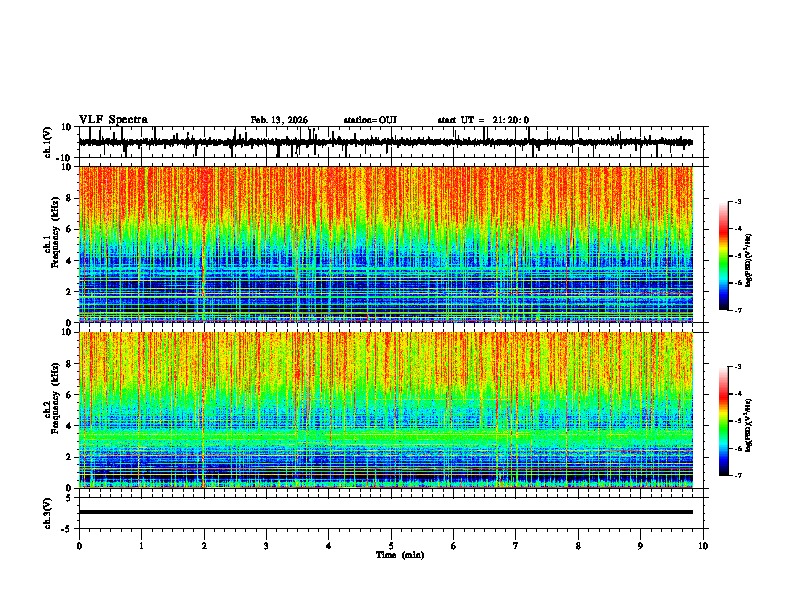Screen dimensions: 792x612
Task: Click the 2 kHz tick label of ch.1 spectrogram
Action: click(69, 292)
